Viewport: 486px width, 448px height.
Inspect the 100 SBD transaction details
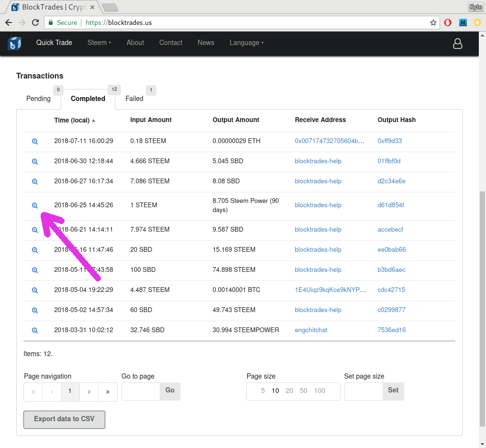pos(35,270)
